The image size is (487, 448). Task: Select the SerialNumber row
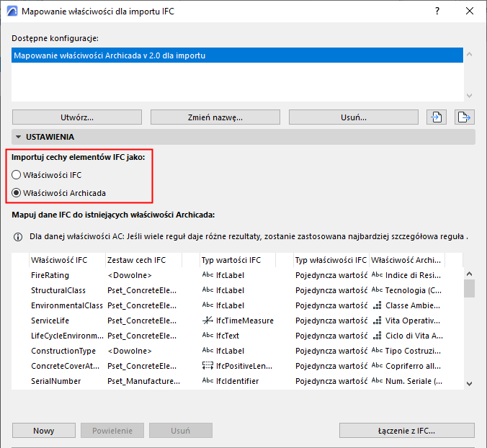point(237,381)
